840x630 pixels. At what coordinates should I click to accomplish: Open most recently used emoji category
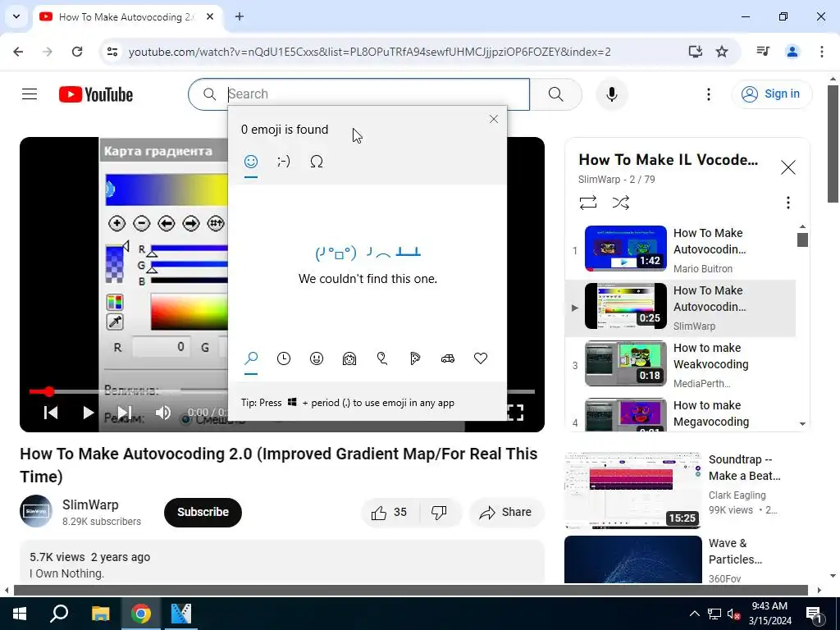[283, 358]
